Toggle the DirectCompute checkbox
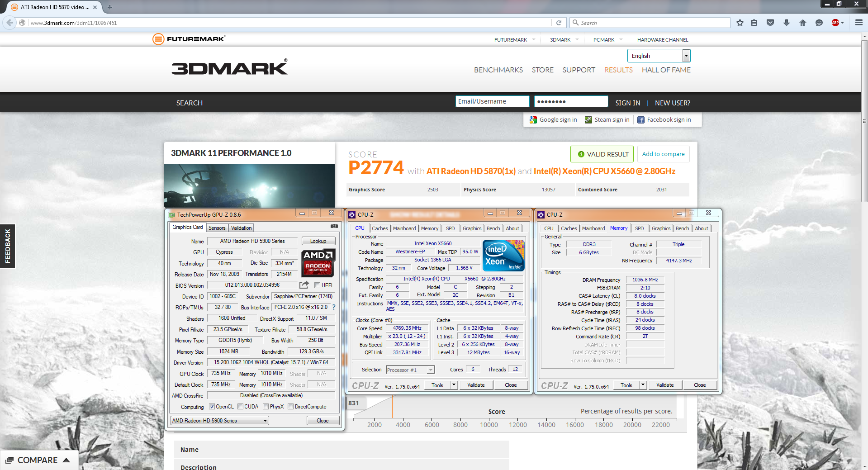 [291, 407]
